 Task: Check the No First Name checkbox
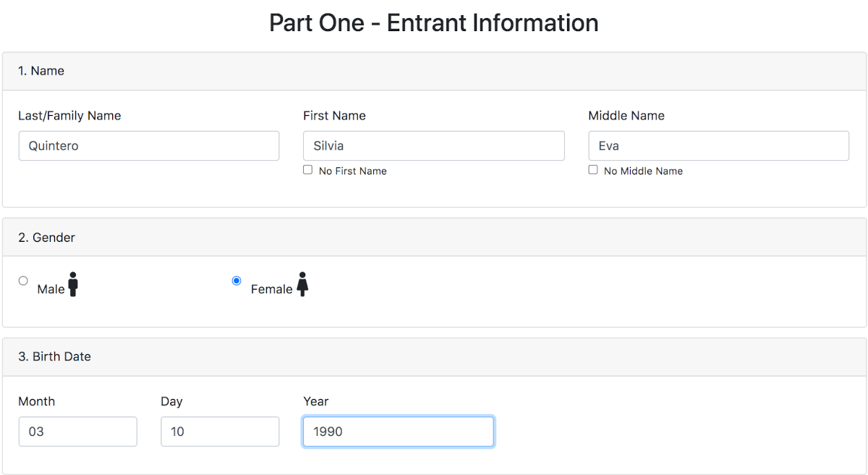(x=307, y=169)
